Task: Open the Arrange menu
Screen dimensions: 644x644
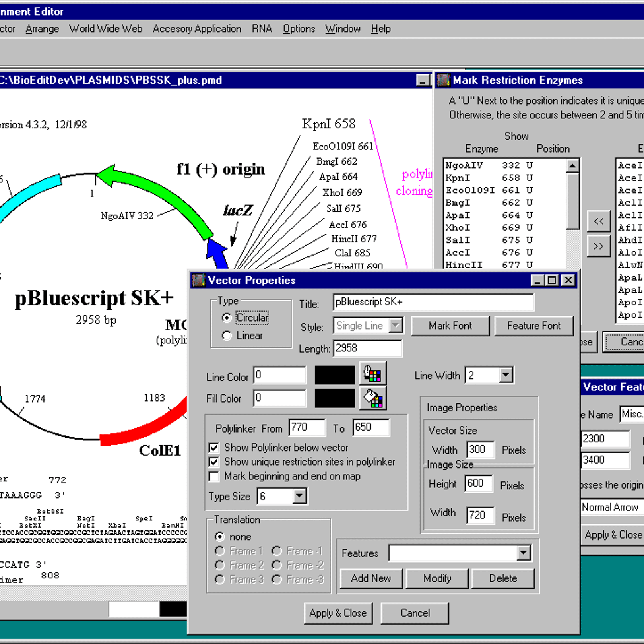Action: [x=42, y=29]
